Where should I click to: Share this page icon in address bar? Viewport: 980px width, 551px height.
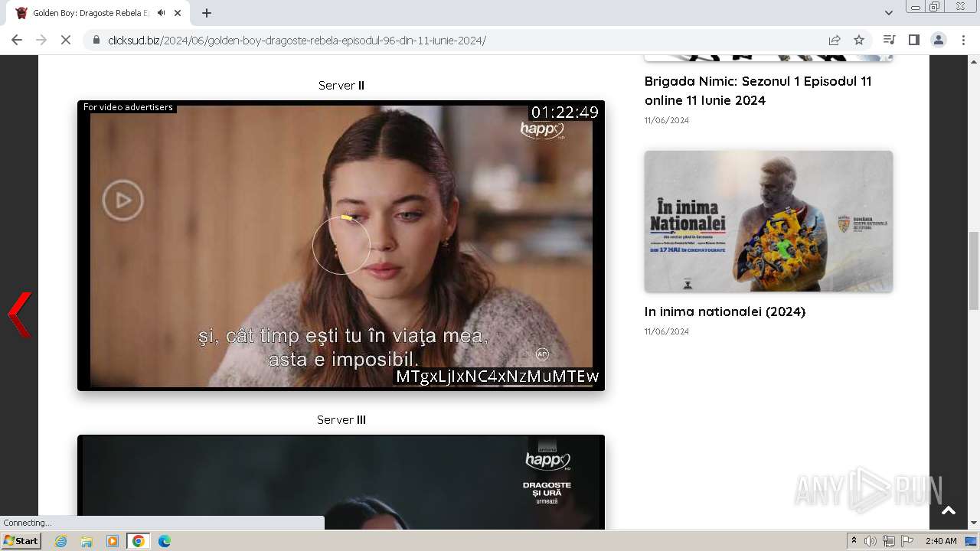pyautogui.click(x=835, y=40)
